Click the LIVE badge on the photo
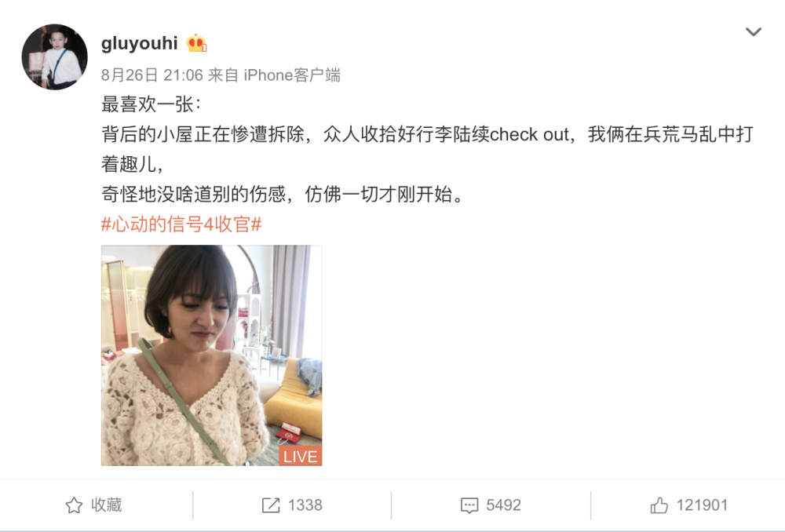Screen dimensions: 785x532 click(300, 456)
